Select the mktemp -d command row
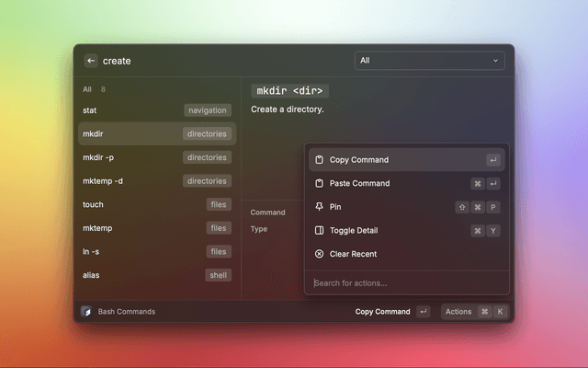The image size is (588, 368). click(x=157, y=181)
